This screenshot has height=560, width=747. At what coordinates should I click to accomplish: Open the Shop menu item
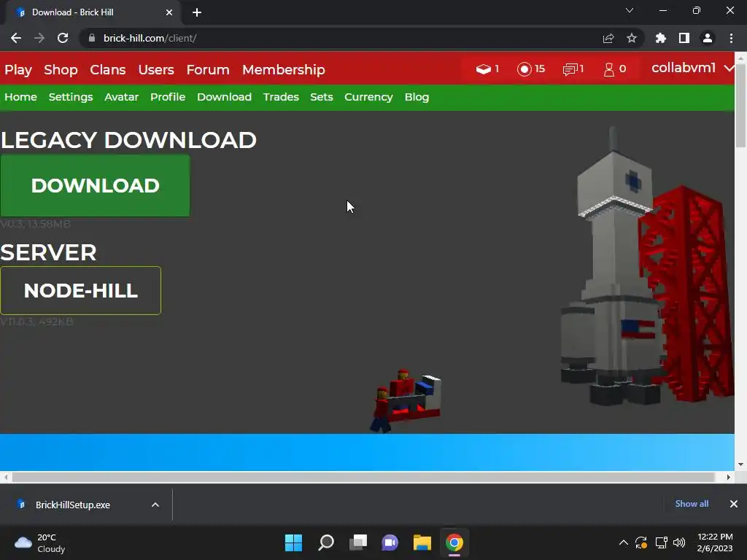click(61, 70)
